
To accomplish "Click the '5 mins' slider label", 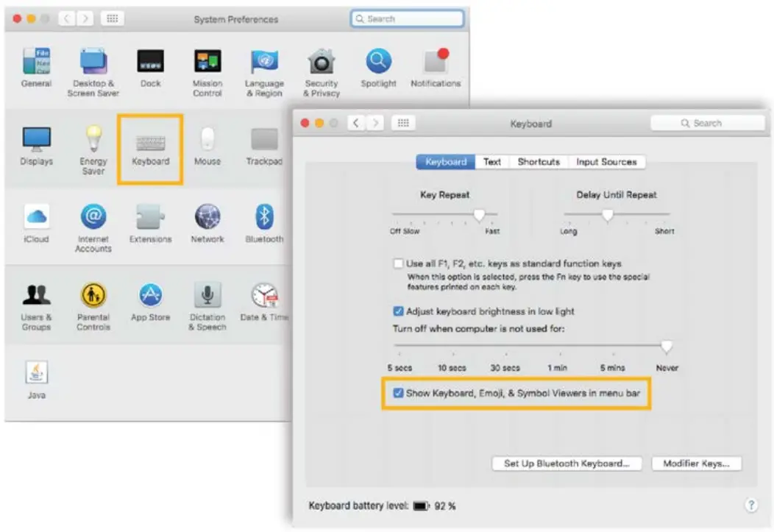I will coord(612,368).
